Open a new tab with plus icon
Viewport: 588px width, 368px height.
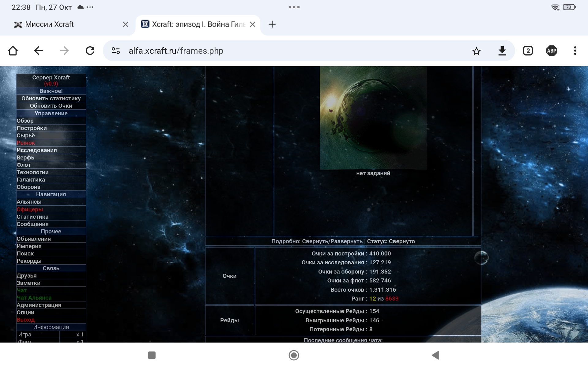(272, 24)
